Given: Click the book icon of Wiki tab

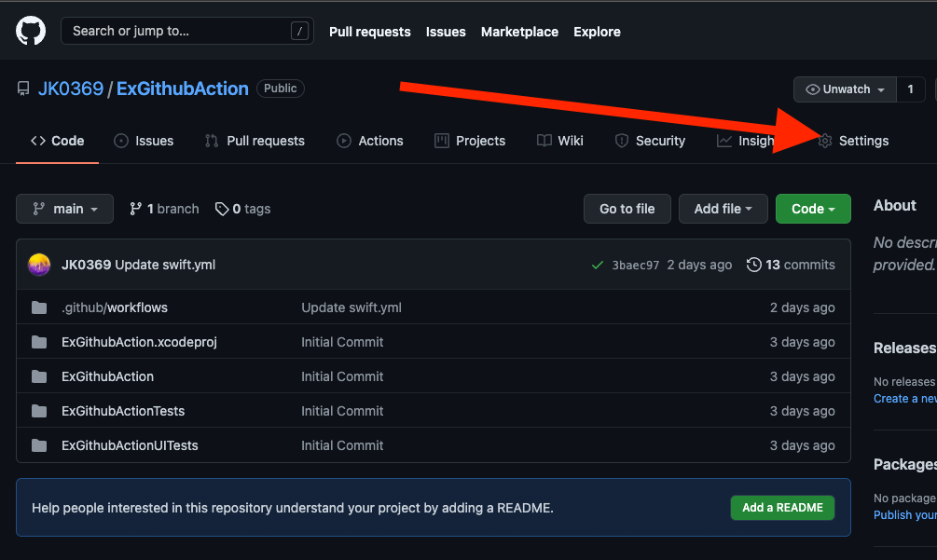Looking at the screenshot, I should coord(544,141).
